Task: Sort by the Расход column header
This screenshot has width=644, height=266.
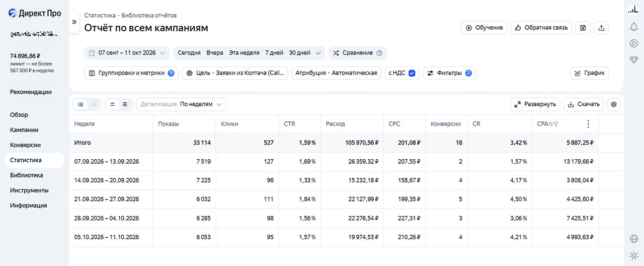Action: pyautogui.click(x=336, y=124)
